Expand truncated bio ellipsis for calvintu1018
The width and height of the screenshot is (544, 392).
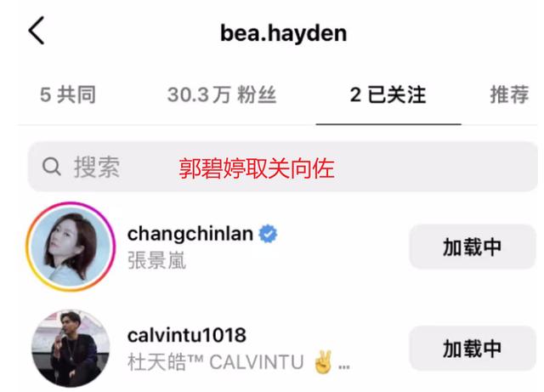(343, 366)
